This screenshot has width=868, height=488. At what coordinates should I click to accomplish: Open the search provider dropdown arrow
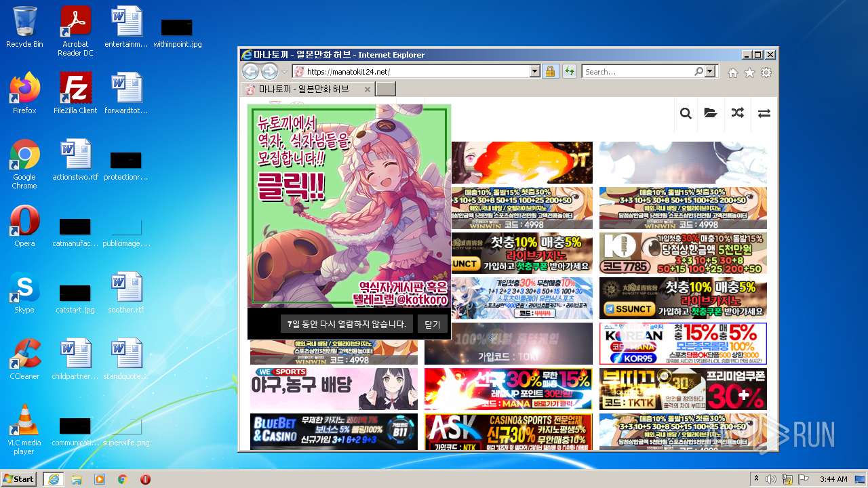[710, 71]
